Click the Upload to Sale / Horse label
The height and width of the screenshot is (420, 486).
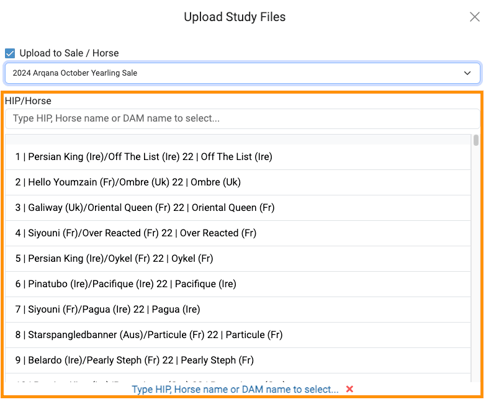coord(69,53)
